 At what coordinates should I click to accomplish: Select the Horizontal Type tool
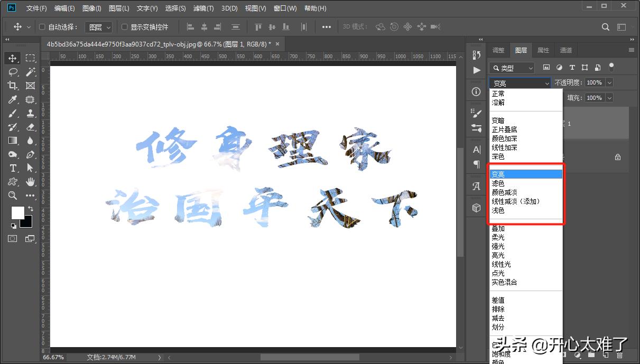click(13, 168)
